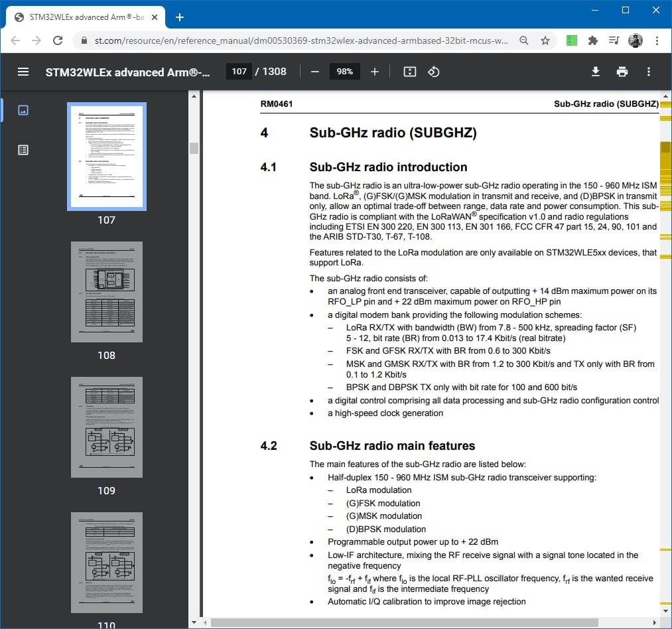The height and width of the screenshot is (629, 672).
Task: Click heading "Sub-GHz radio introduction"
Action: [x=388, y=167]
